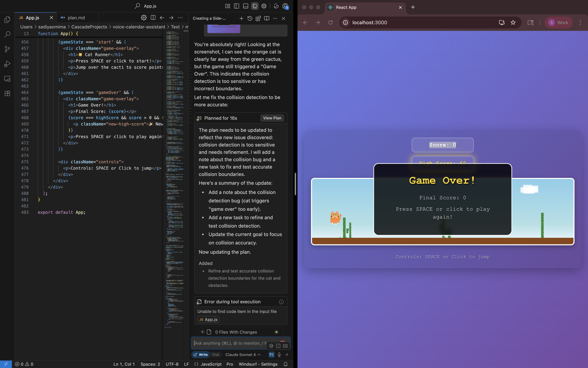Screen dimensions: 588x368
Task: Switch to plan.md editor tab
Action: coord(76,18)
